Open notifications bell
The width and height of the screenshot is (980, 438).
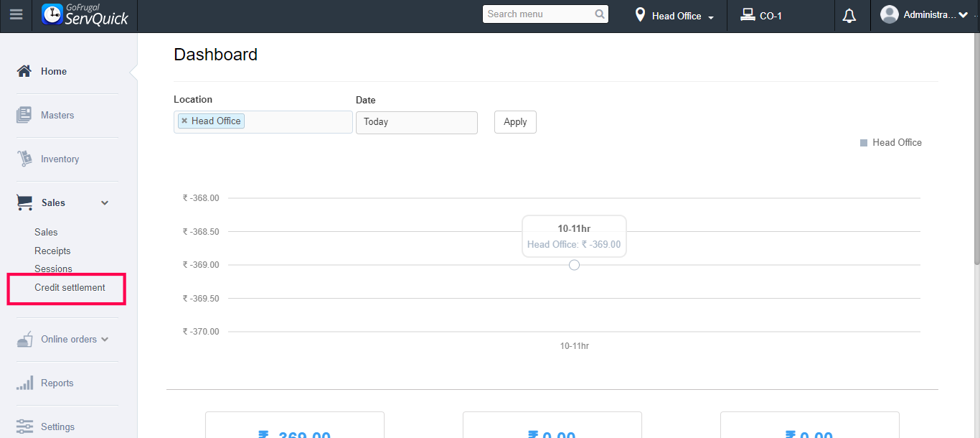[849, 16]
